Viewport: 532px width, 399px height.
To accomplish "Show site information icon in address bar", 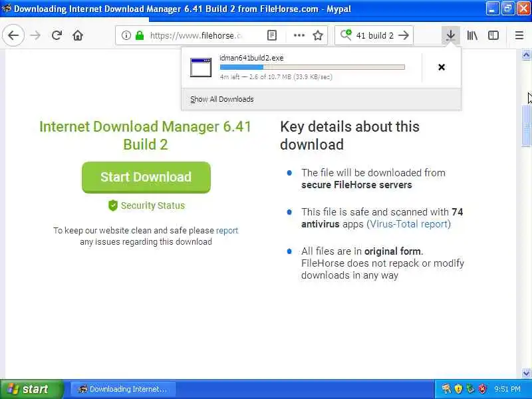I will 126,35.
